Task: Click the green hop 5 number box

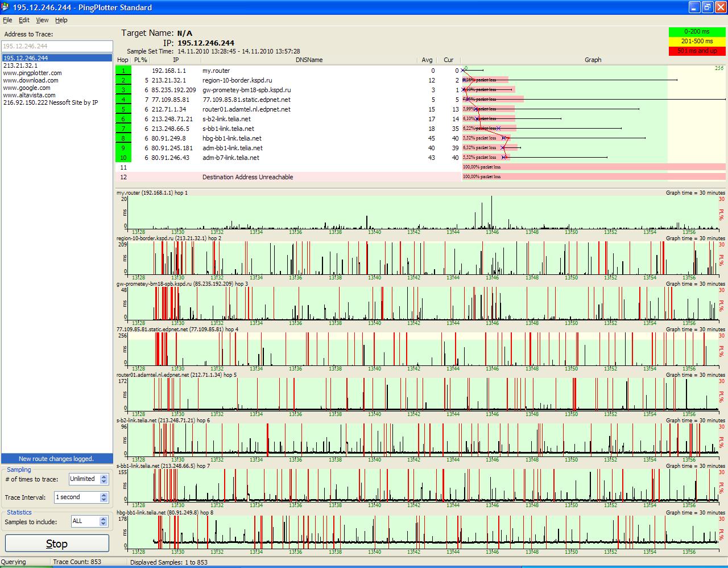Action: (x=123, y=109)
